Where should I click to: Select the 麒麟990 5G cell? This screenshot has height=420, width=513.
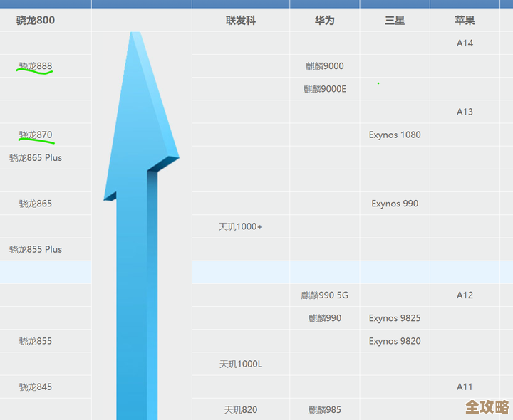point(324,295)
